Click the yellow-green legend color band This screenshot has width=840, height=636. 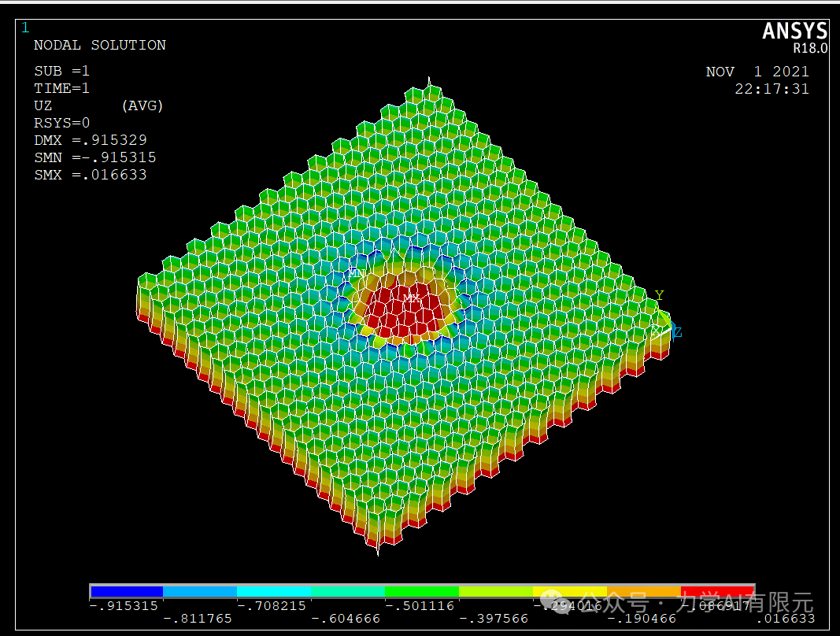click(496, 592)
